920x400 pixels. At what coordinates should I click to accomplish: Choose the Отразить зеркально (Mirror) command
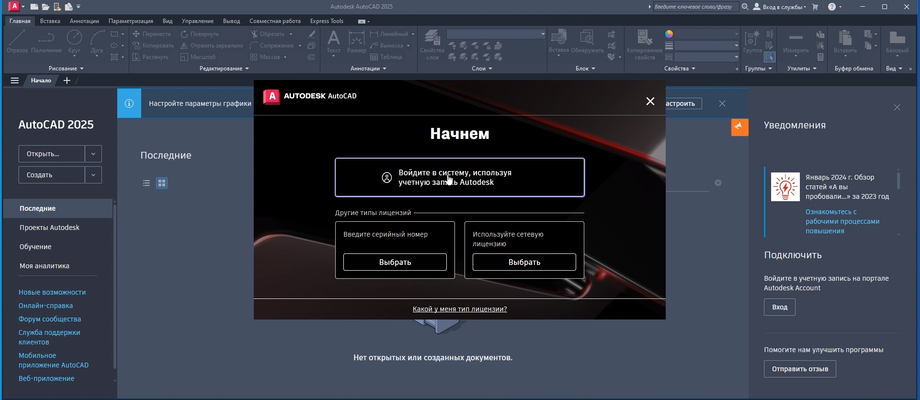[211, 45]
